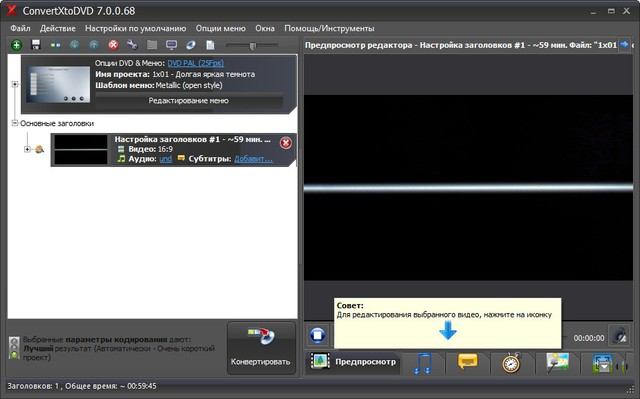The image size is (640, 399).
Task: Click the Конвертировать button
Action: click(x=261, y=348)
